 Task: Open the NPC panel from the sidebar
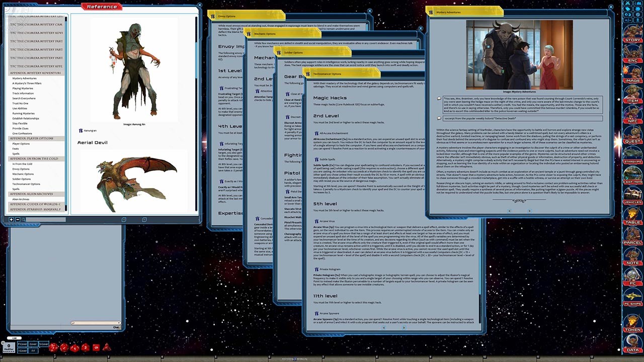coord(633,121)
